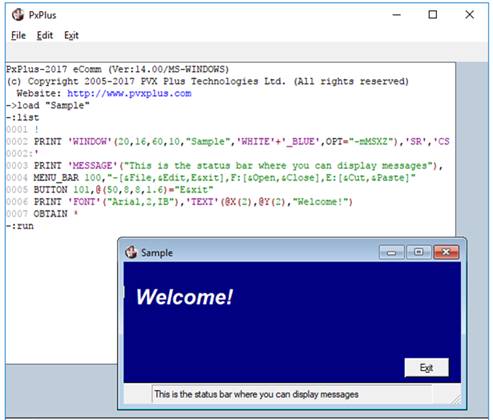
Task: Click the line 0005 BUTTON statement
Action: pos(110,190)
